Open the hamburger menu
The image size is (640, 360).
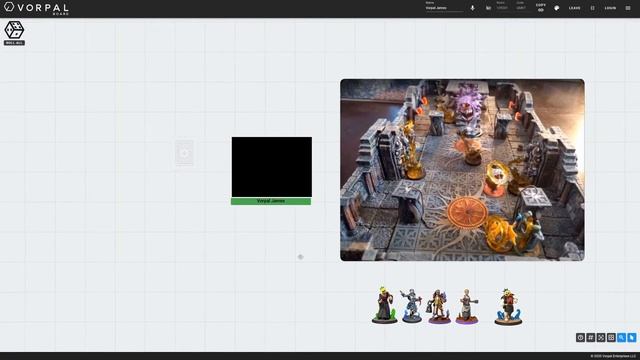click(628, 8)
